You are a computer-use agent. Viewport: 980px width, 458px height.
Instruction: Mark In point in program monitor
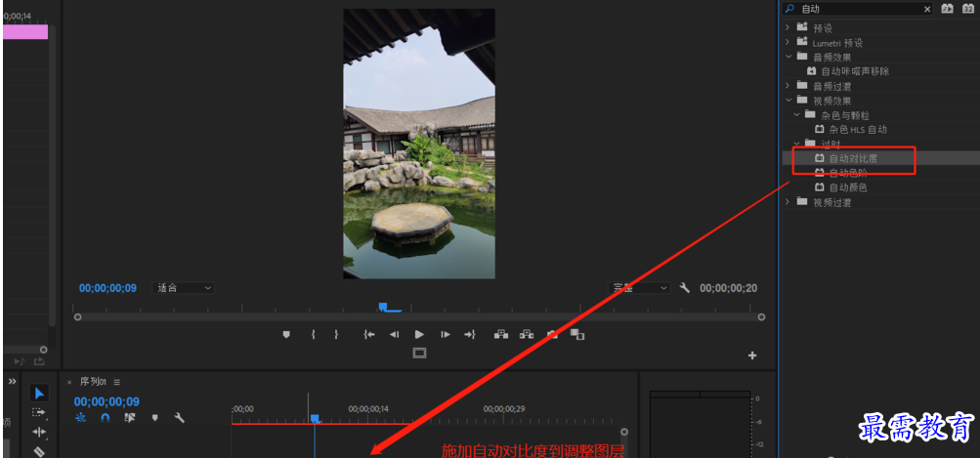point(313,335)
